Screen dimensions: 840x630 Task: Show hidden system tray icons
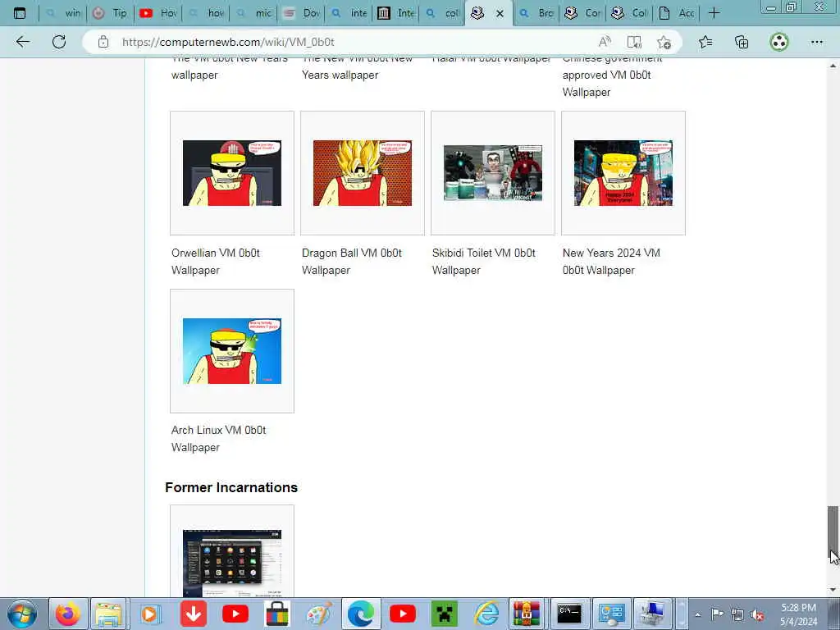click(x=697, y=614)
